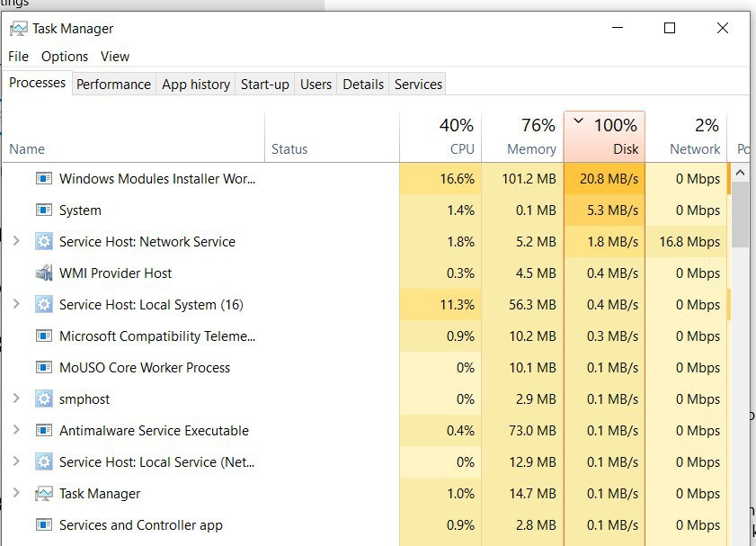Image resolution: width=756 pixels, height=546 pixels.
Task: Select WMI Provider Host process name
Action: [x=115, y=273]
